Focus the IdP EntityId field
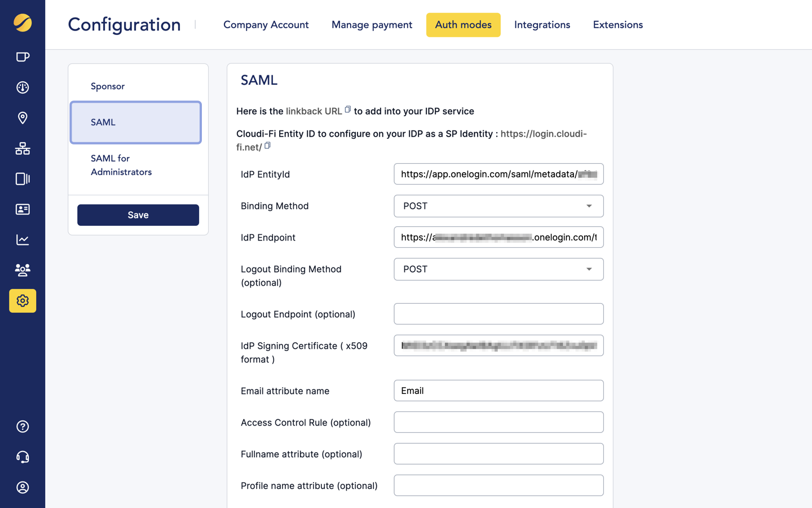The width and height of the screenshot is (812, 508). coord(498,174)
